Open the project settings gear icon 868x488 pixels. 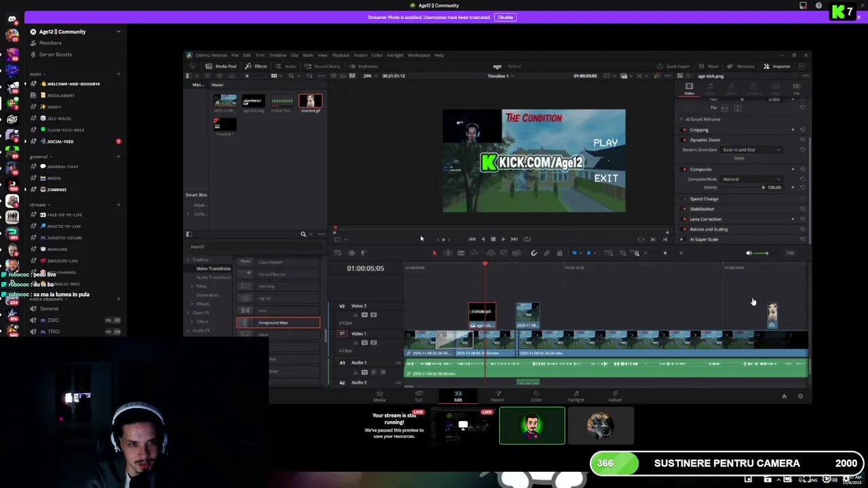[800, 396]
